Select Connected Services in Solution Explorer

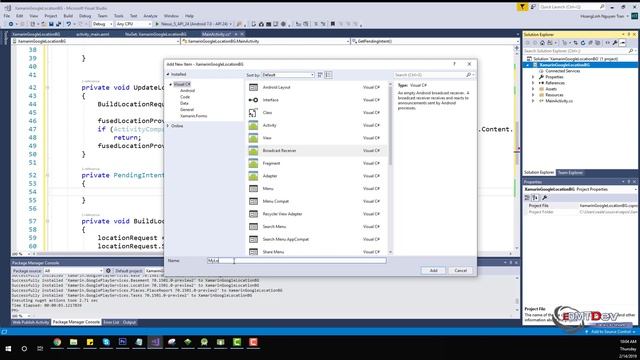coord(562,71)
